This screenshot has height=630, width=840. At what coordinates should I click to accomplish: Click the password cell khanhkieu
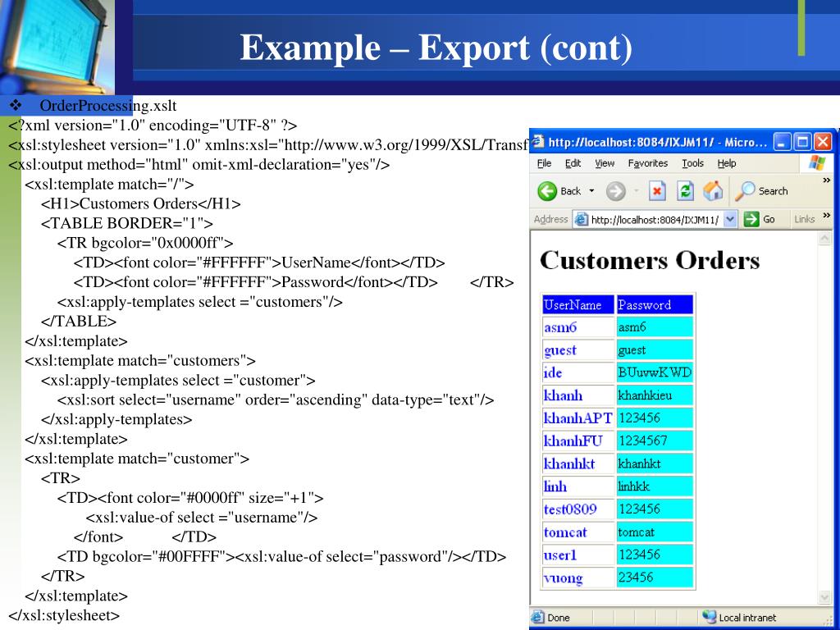pos(655,395)
